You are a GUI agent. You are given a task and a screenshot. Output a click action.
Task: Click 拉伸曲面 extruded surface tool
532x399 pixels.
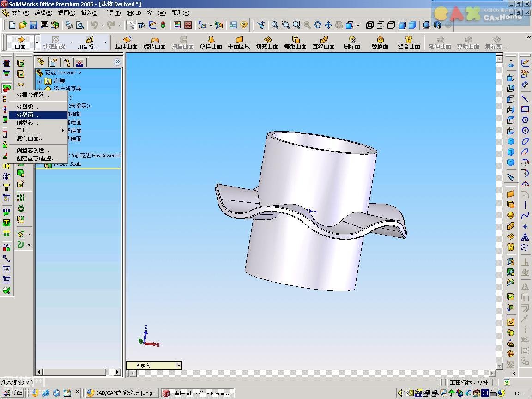[x=127, y=43]
